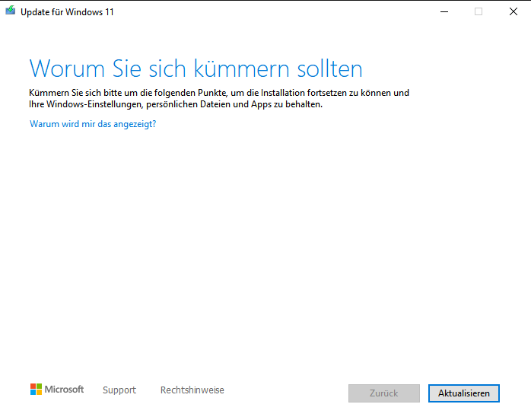Screen dimensions: 531x420
Task: Open the Support link
Action: 119,390
